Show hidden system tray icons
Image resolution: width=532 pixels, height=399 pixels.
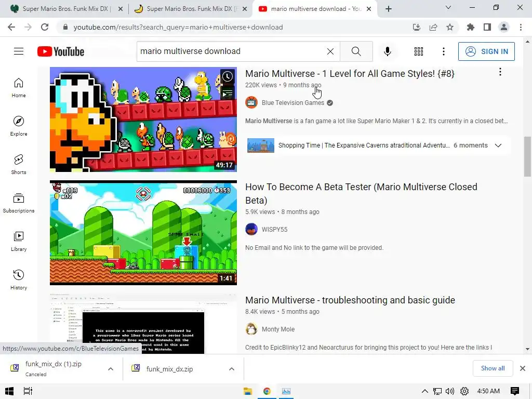tap(424, 391)
